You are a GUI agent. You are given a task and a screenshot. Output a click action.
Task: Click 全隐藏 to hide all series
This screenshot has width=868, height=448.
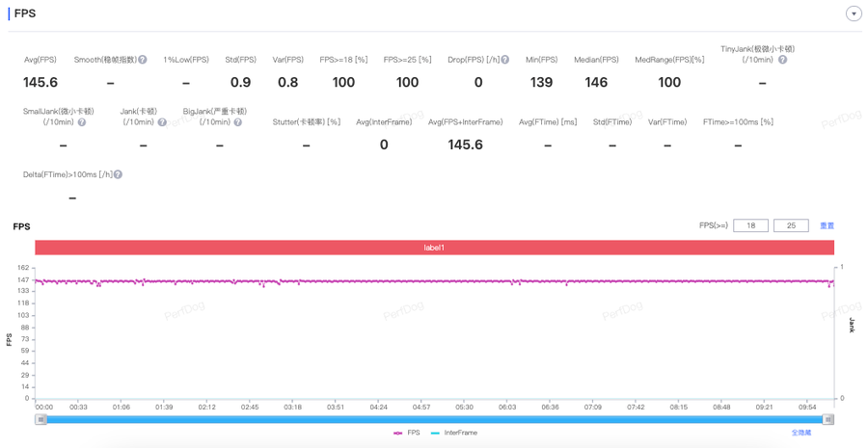point(801,434)
